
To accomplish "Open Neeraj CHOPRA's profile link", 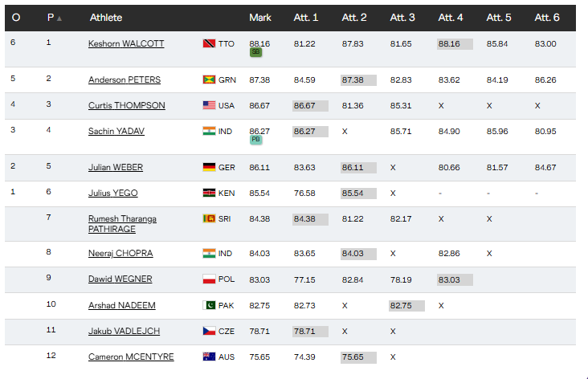I will (x=120, y=254).
